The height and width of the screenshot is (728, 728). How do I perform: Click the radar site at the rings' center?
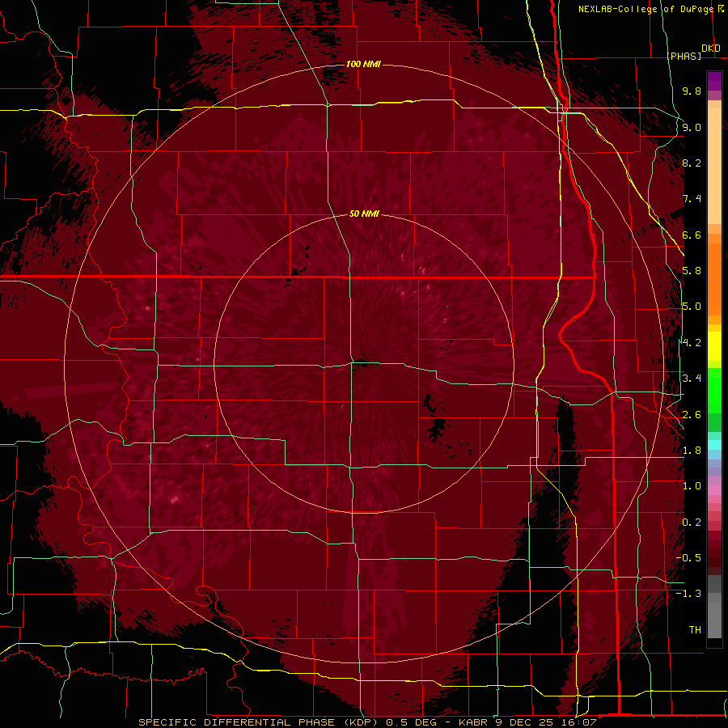[x=363, y=364]
